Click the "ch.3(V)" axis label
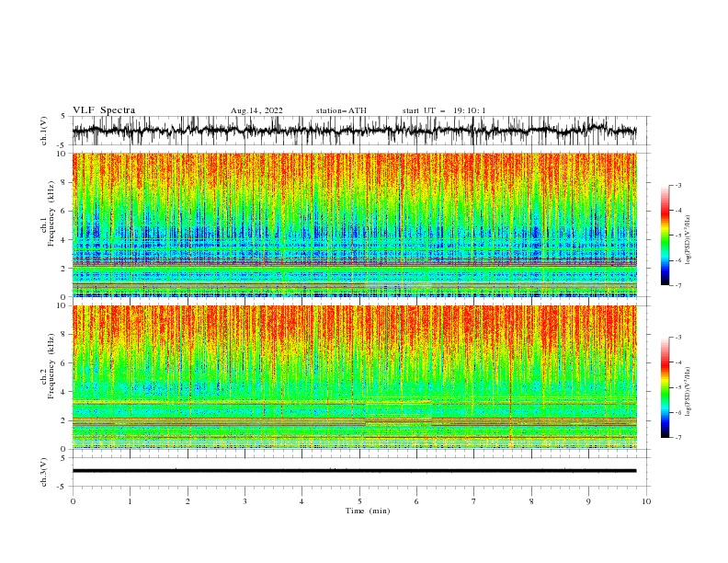The width and height of the screenshot is (728, 563). tap(44, 472)
